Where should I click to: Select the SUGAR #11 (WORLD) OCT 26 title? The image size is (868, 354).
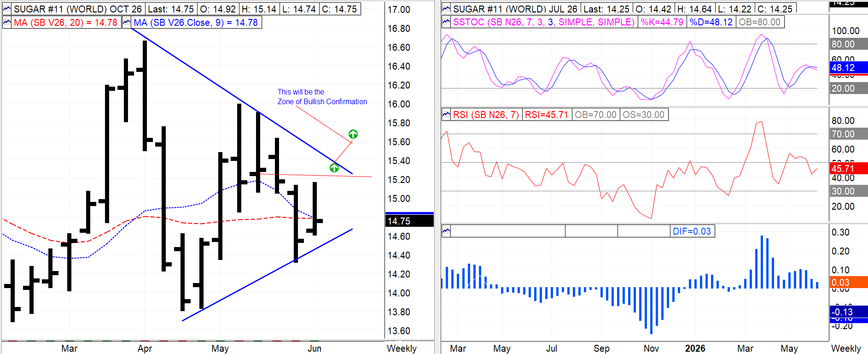(78, 9)
